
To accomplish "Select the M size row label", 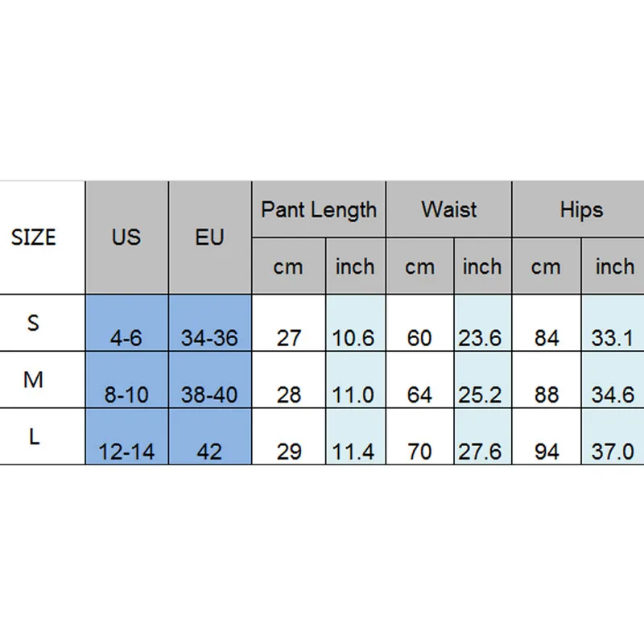I will pos(34,380).
